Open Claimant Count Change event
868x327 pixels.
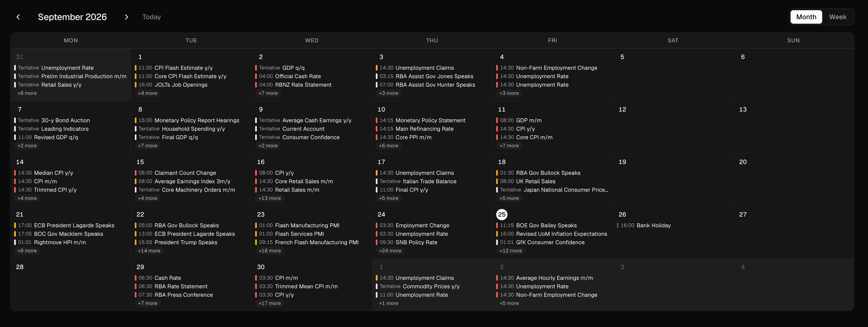click(x=191, y=173)
